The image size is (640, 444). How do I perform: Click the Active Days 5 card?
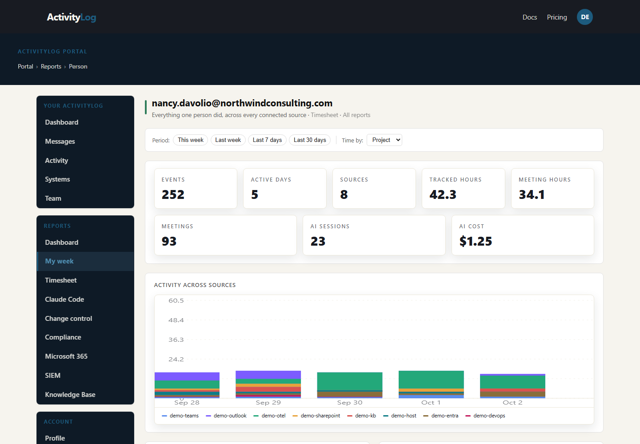coord(285,189)
